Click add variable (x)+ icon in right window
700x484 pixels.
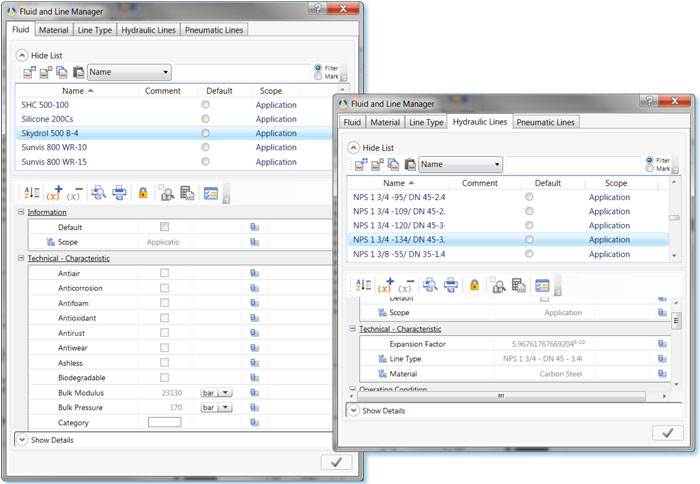pos(386,285)
